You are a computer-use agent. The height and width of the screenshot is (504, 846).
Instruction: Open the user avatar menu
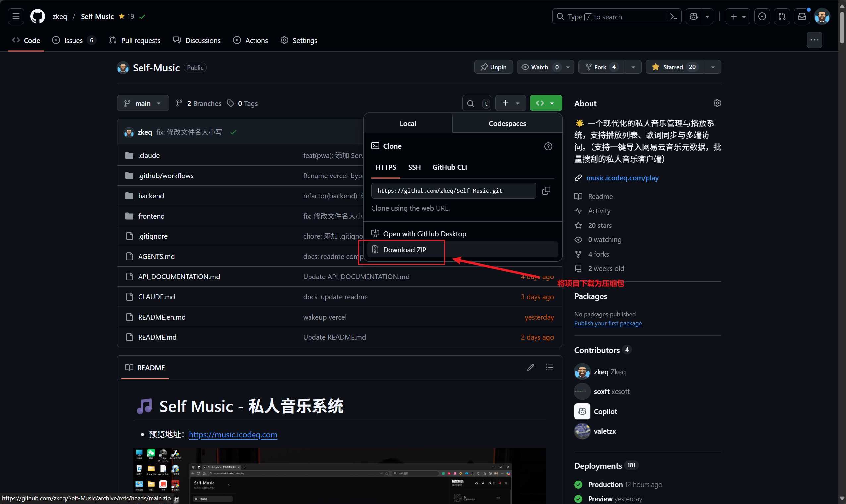click(x=822, y=16)
